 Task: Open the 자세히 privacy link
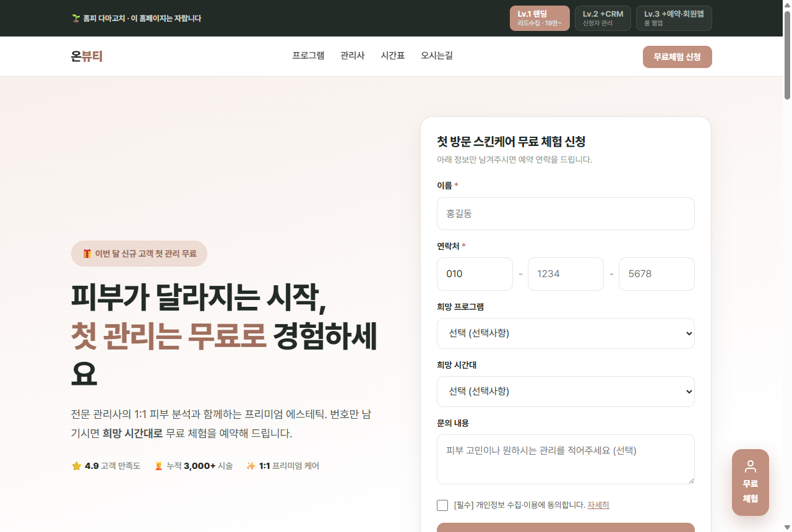tap(598, 505)
